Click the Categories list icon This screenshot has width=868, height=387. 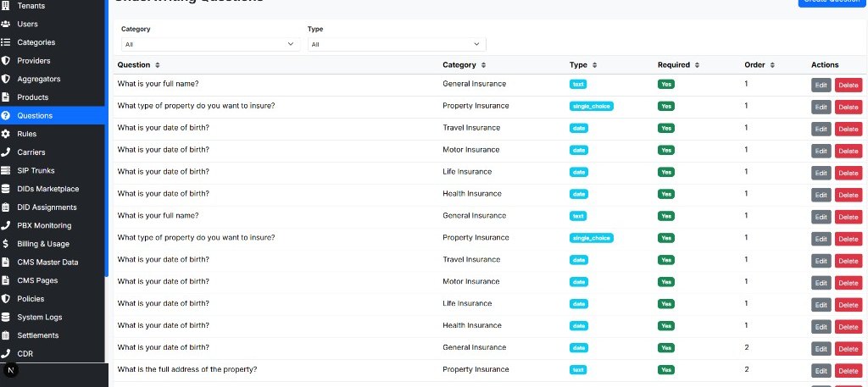click(6, 42)
